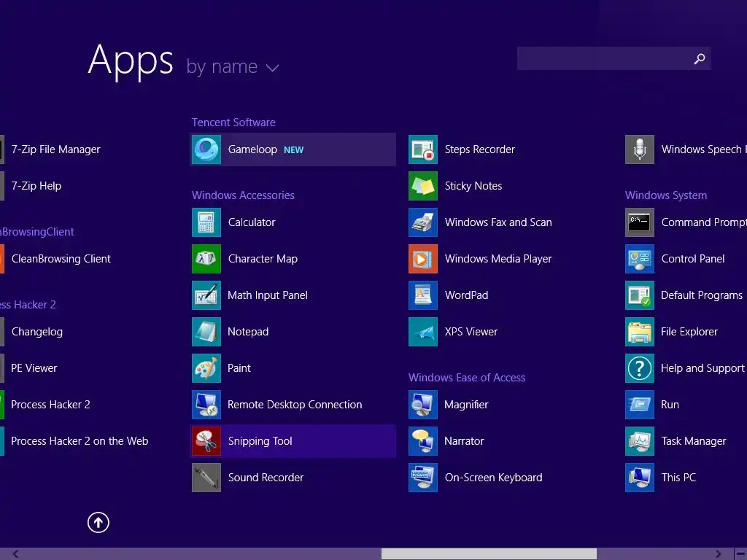Launch Paint from its palette icon
Image resolution: width=747 pixels, height=560 pixels.
click(x=206, y=368)
